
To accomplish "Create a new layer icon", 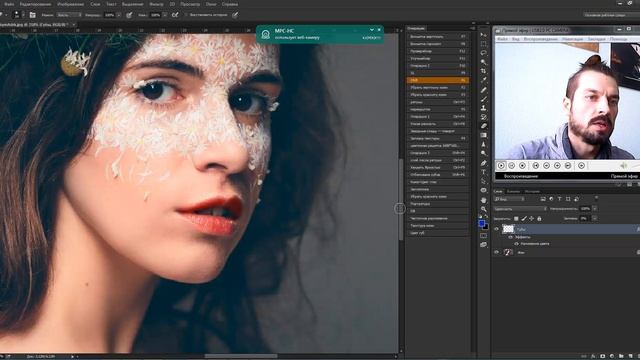I will 630,356.
